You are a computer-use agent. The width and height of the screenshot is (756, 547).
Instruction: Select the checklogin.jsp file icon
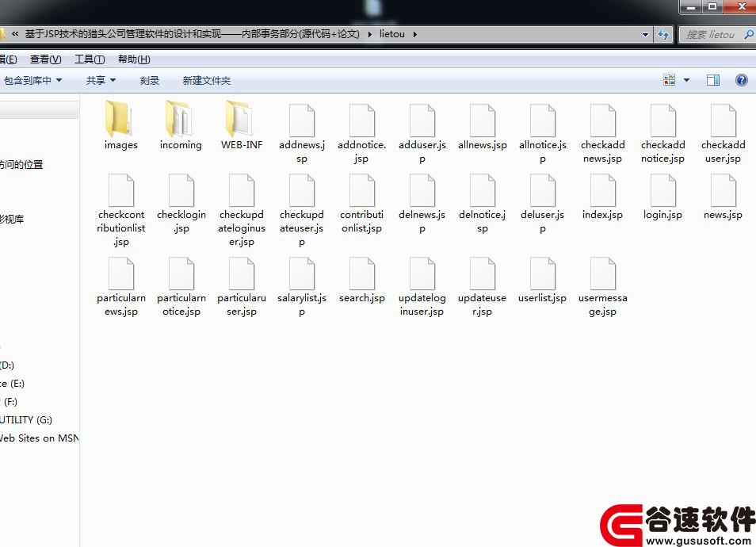pos(181,190)
